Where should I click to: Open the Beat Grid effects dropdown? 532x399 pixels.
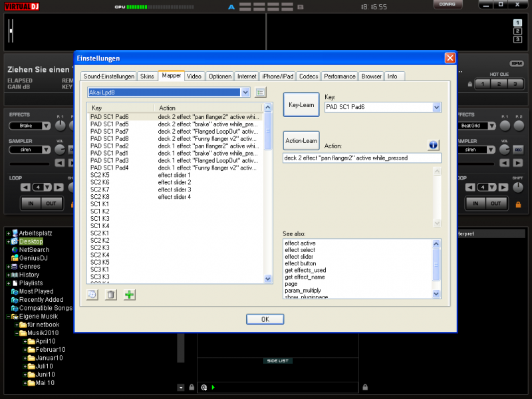(491, 126)
